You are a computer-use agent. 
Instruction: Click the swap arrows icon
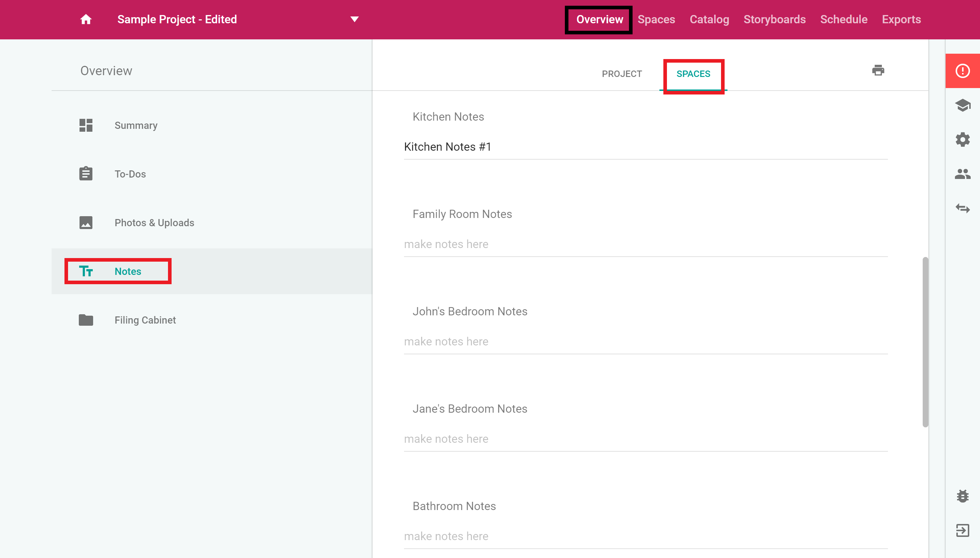point(962,208)
